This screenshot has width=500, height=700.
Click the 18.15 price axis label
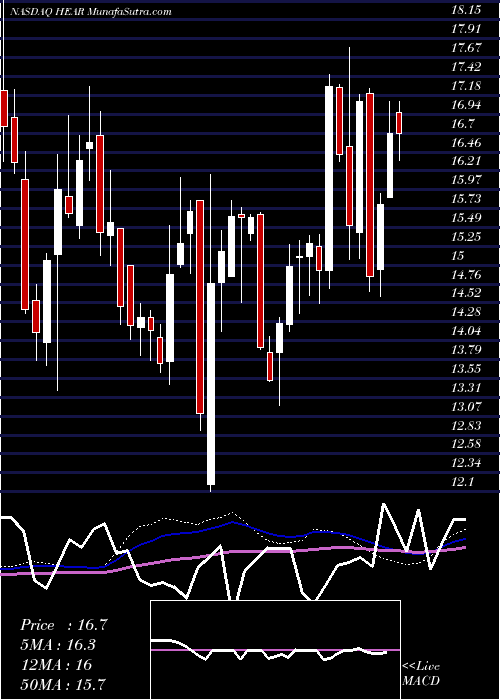pos(466,10)
